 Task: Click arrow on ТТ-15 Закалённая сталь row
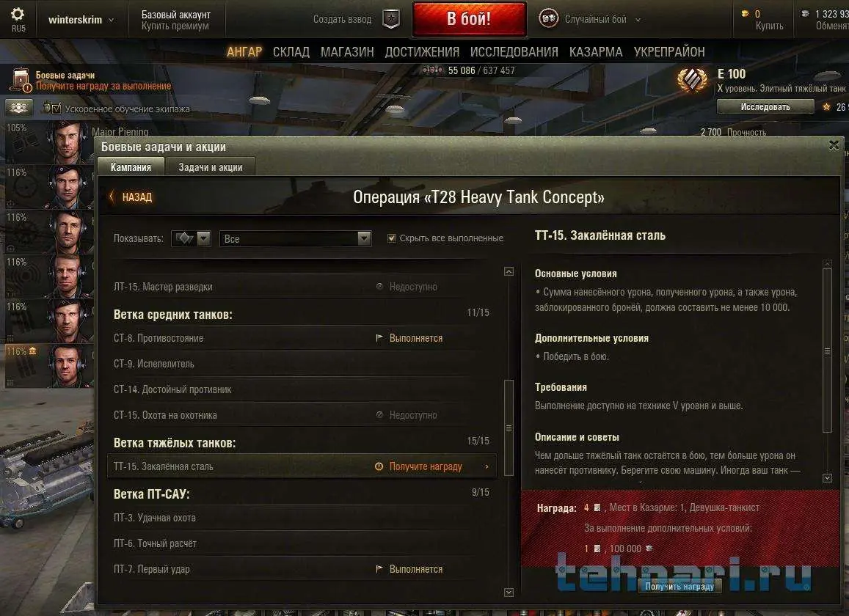coord(487,466)
